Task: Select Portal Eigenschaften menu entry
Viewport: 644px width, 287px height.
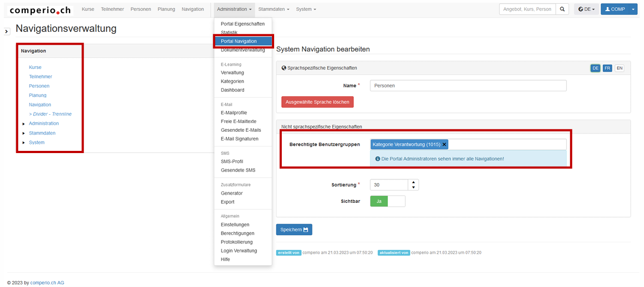Action: click(x=243, y=24)
